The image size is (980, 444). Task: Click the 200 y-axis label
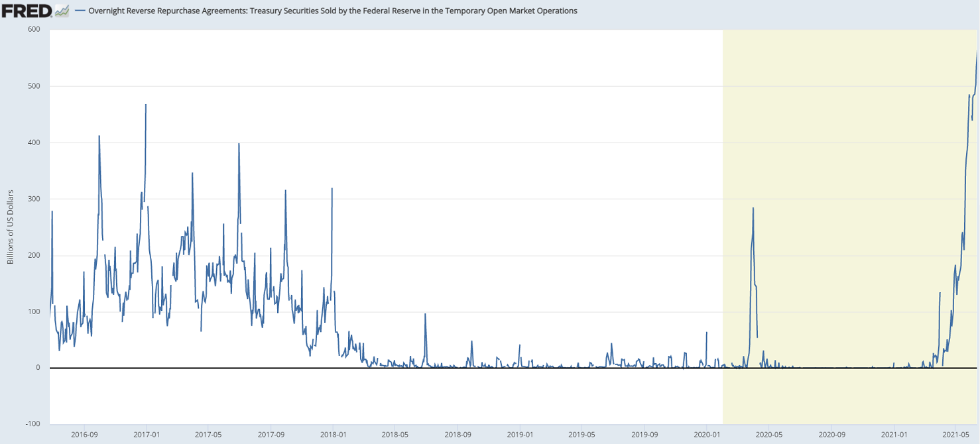[34, 255]
